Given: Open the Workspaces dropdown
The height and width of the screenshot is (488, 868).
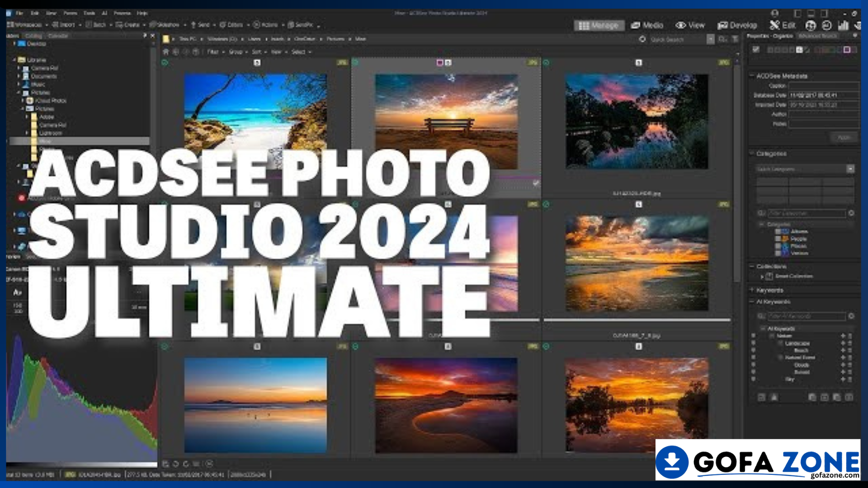Looking at the screenshot, I should click(26, 25).
